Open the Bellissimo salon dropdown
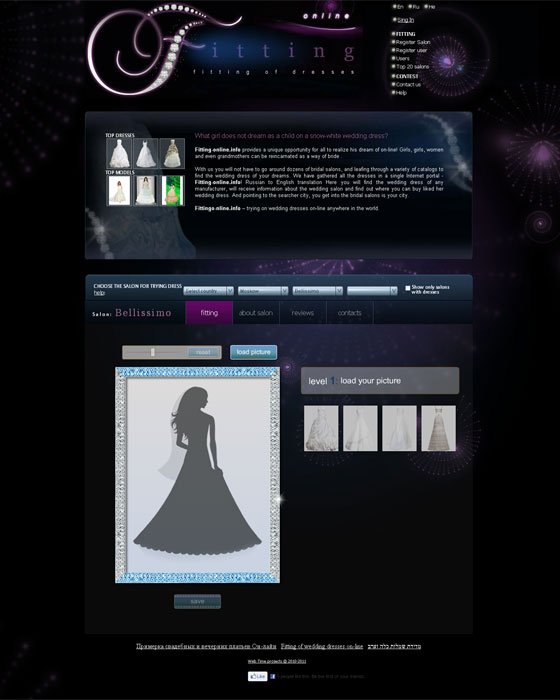Viewport: 560px width, 700px height. tap(318, 291)
